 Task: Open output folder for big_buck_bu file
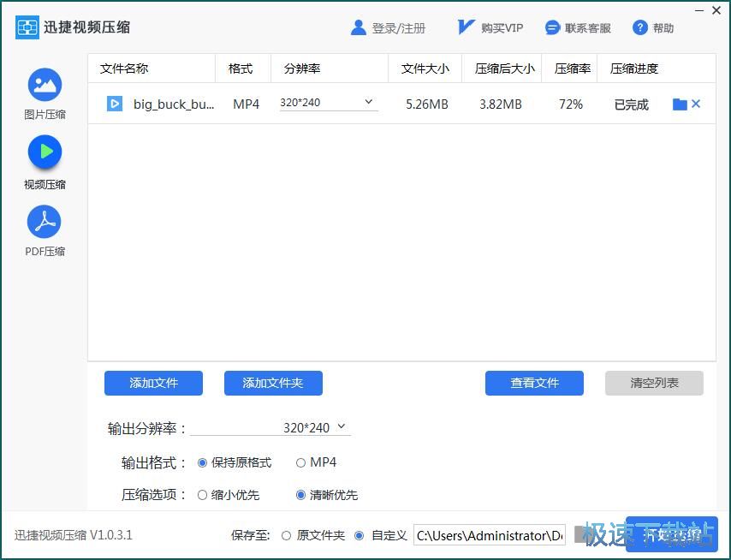pyautogui.click(x=680, y=104)
